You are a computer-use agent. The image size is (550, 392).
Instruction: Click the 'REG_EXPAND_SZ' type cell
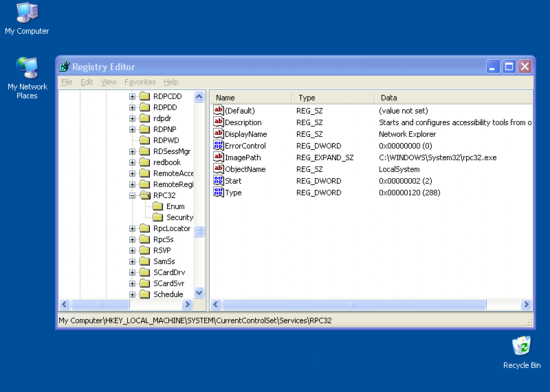[324, 157]
